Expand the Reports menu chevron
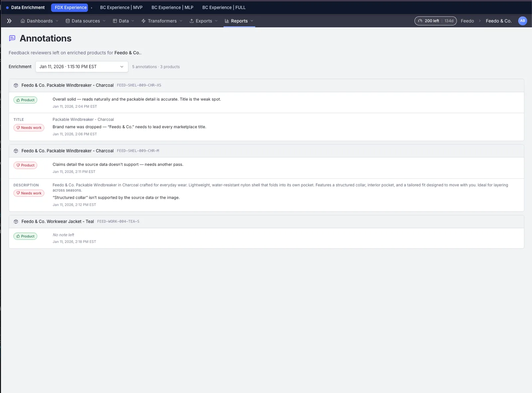Image resolution: width=532 pixels, height=393 pixels. 252,21
